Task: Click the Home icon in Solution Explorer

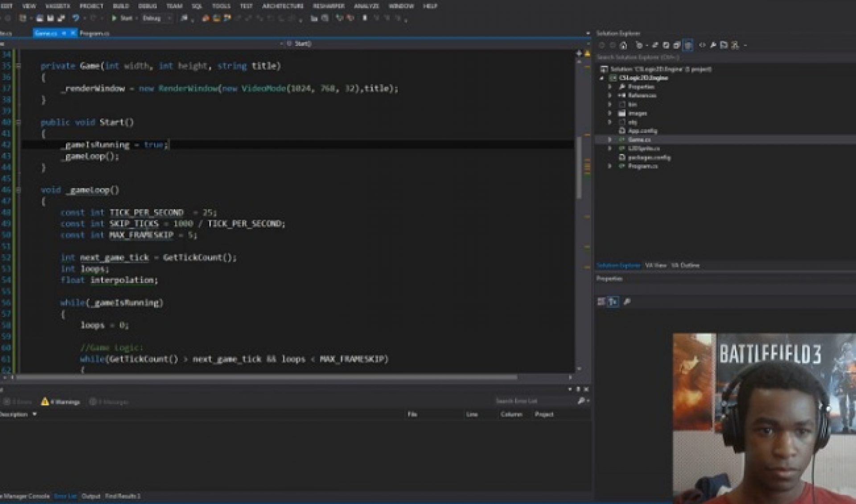Action: click(624, 45)
